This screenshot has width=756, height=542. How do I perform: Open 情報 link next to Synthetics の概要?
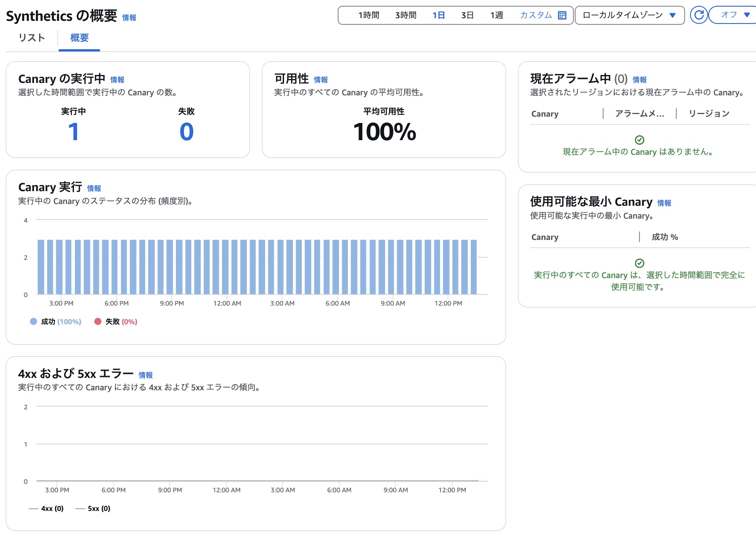click(129, 18)
